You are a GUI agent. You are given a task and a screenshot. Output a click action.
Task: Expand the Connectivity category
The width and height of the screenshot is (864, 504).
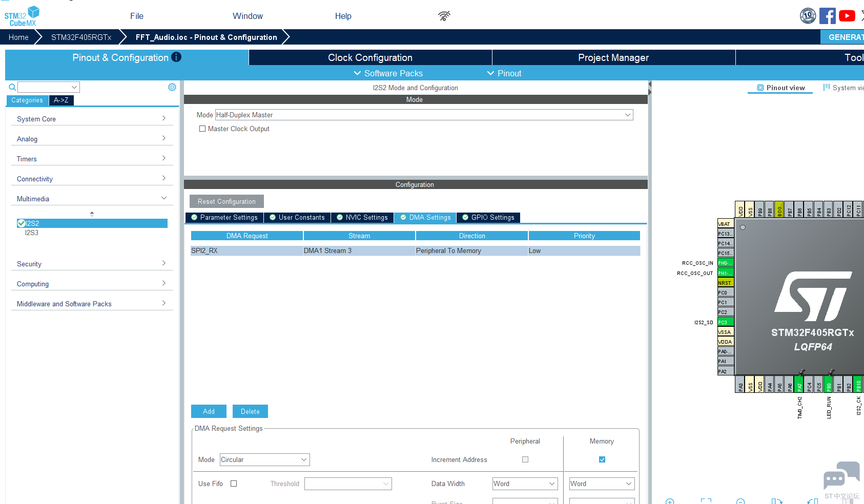[92, 179]
